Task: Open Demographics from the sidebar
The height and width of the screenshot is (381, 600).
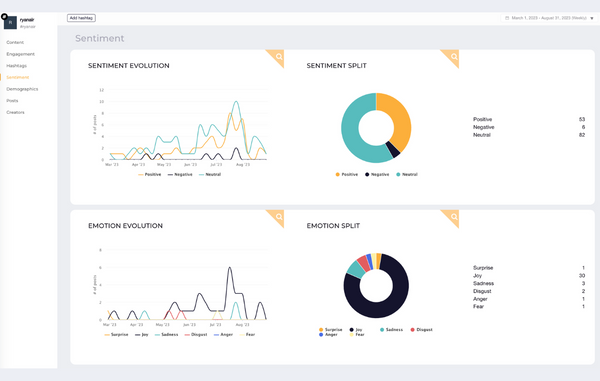Action: 22,89
